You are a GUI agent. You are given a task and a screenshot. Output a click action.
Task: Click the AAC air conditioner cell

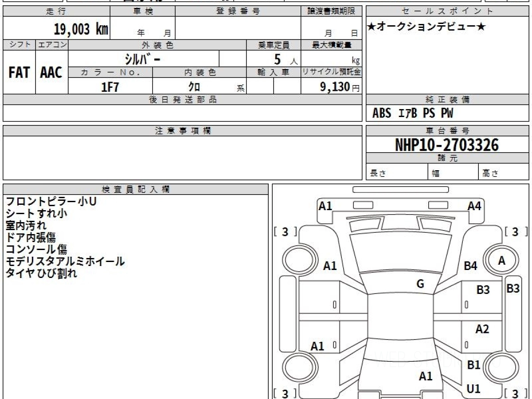click(51, 73)
